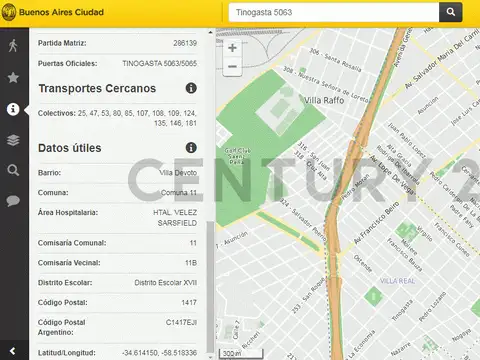Click the scrollbar up arrow
Image resolution: width=480 pixels, height=360 pixels.
pyautogui.click(x=210, y=32)
